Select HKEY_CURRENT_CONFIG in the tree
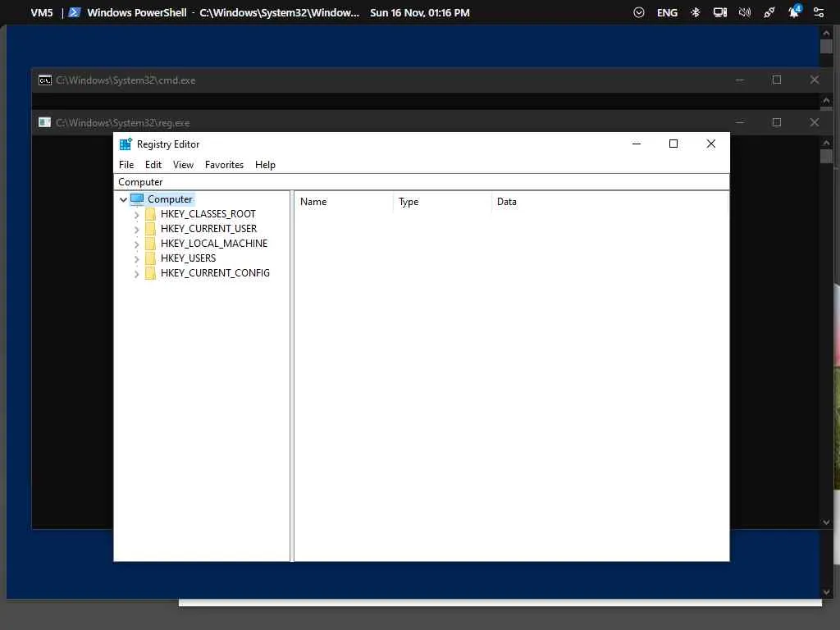Viewport: 840px width, 630px height. coord(215,272)
